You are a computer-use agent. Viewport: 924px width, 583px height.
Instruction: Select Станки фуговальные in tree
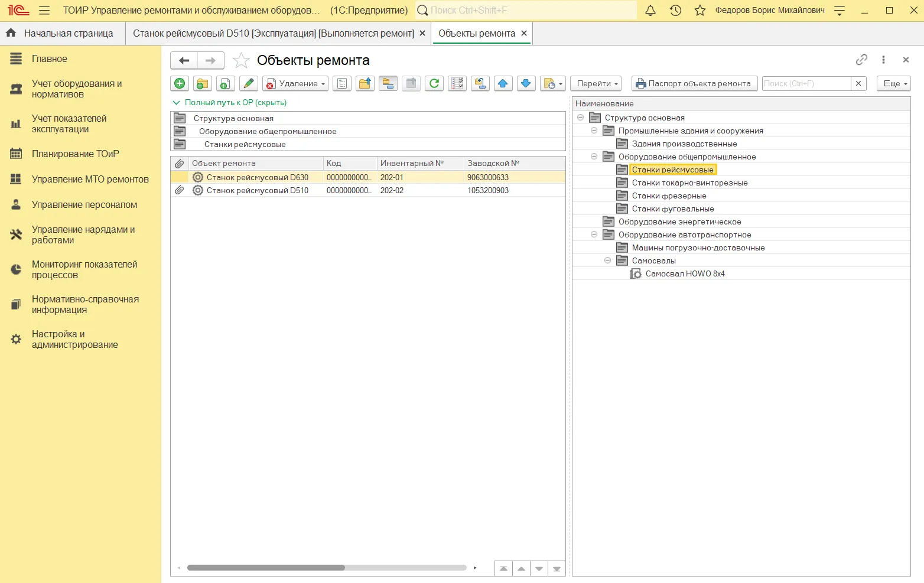pos(673,209)
